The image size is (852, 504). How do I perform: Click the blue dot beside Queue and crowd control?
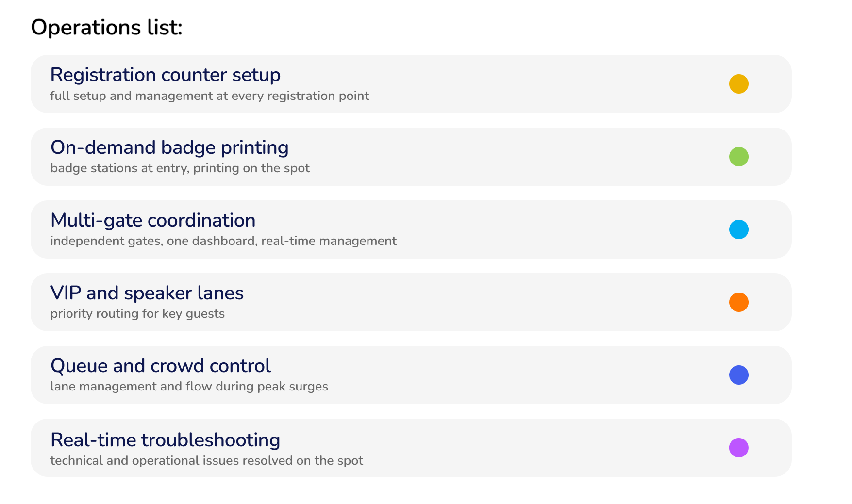(x=738, y=375)
